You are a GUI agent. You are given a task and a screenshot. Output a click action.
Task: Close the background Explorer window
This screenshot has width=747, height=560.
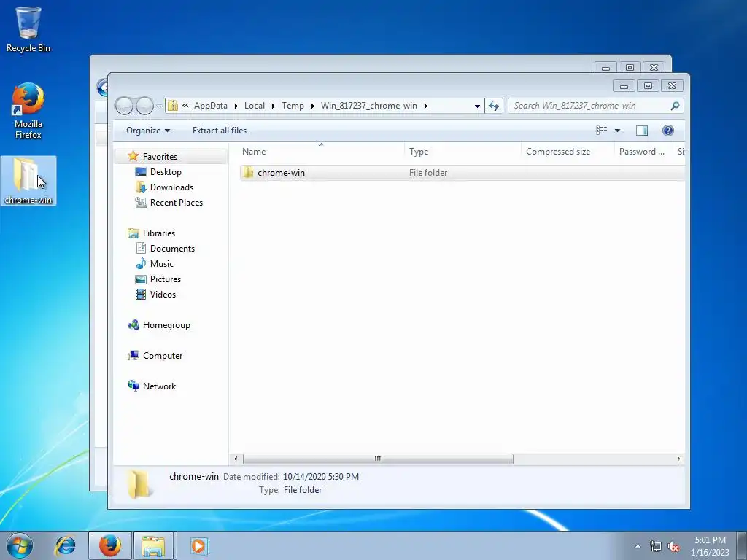pos(654,68)
